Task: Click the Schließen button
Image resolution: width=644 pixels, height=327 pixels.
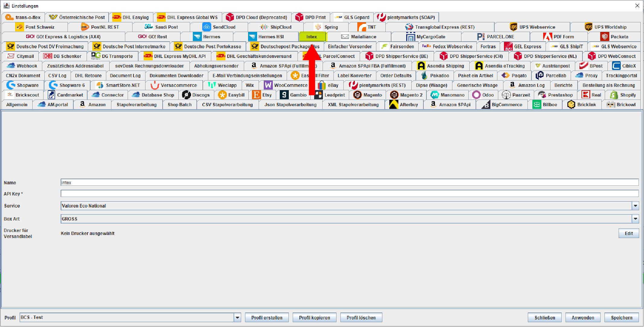Action: (x=545, y=317)
